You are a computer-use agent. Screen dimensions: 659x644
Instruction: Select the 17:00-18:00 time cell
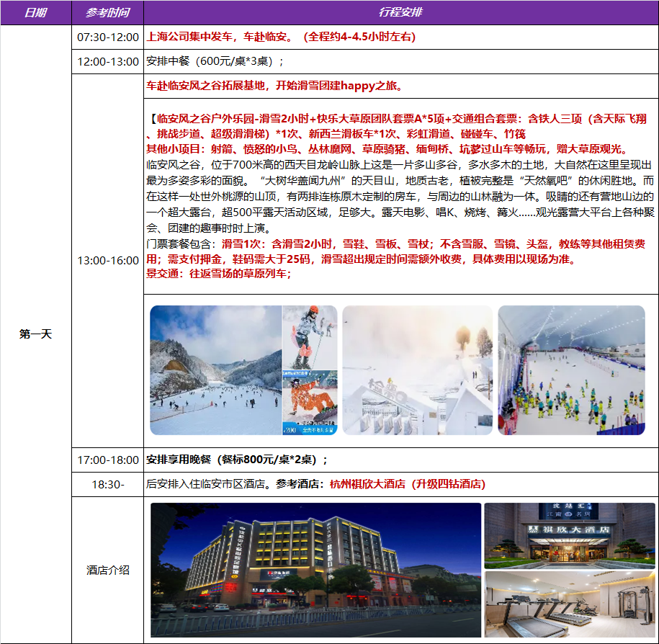pyautogui.click(x=107, y=460)
